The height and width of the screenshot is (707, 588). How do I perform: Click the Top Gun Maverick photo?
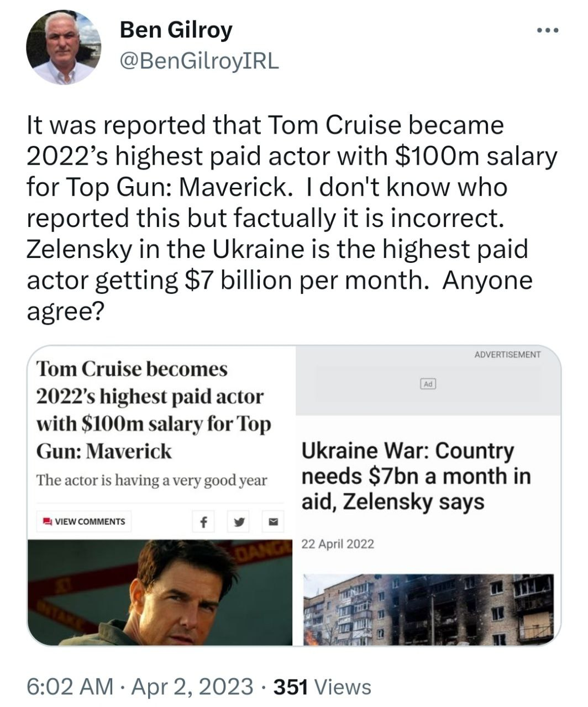pos(160,592)
